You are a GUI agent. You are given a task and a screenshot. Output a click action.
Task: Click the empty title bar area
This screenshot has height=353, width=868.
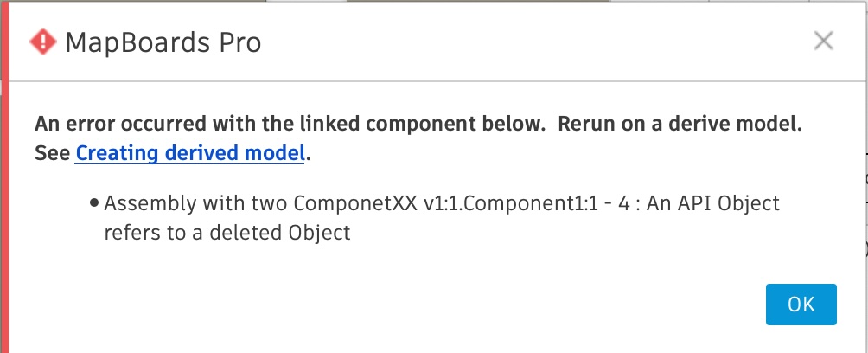tap(519, 42)
